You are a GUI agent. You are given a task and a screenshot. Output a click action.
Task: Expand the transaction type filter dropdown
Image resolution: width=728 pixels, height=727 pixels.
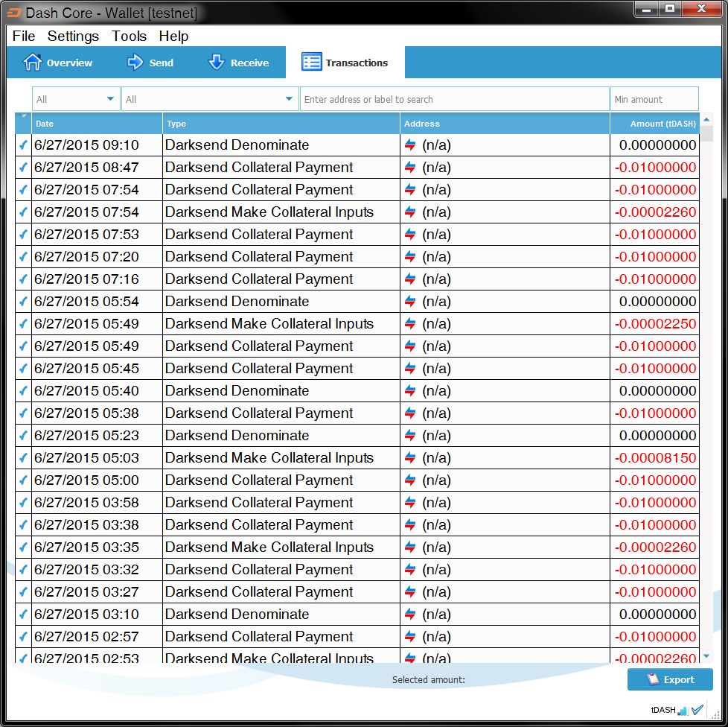[210, 99]
